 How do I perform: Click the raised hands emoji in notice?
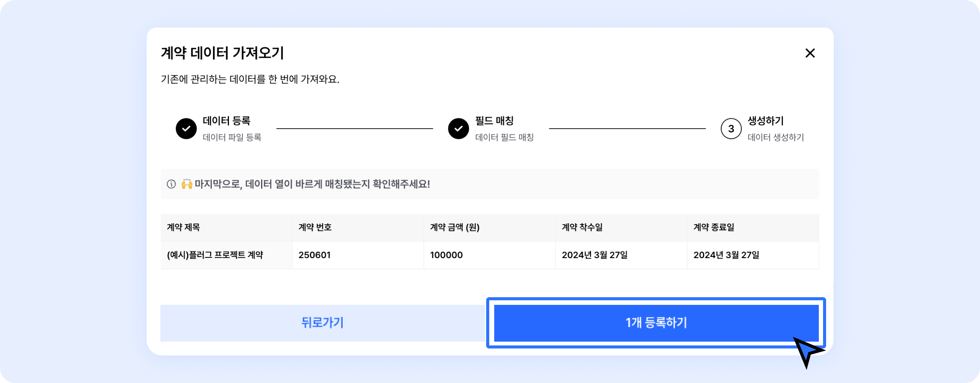pyautogui.click(x=187, y=184)
